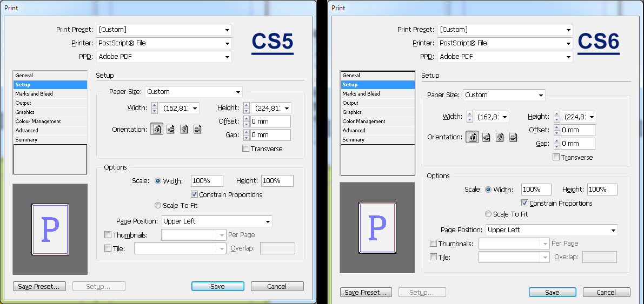Open Color Management in CS6 dialog

click(x=377, y=121)
